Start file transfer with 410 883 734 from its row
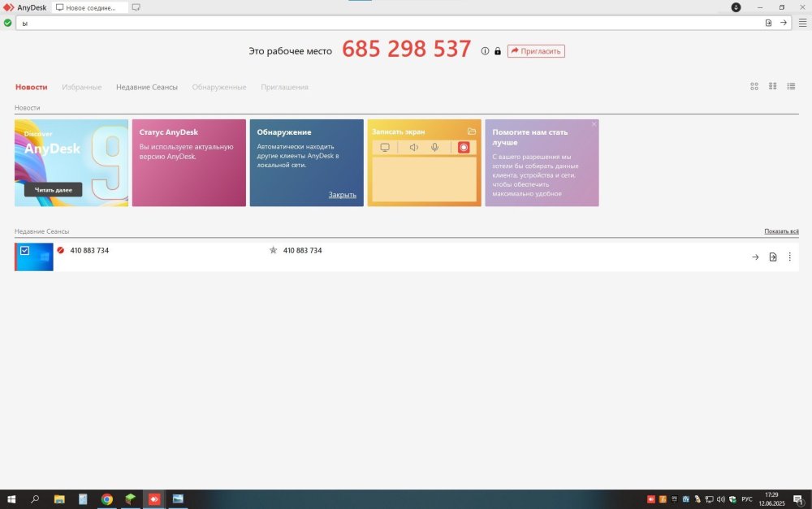 773,257
